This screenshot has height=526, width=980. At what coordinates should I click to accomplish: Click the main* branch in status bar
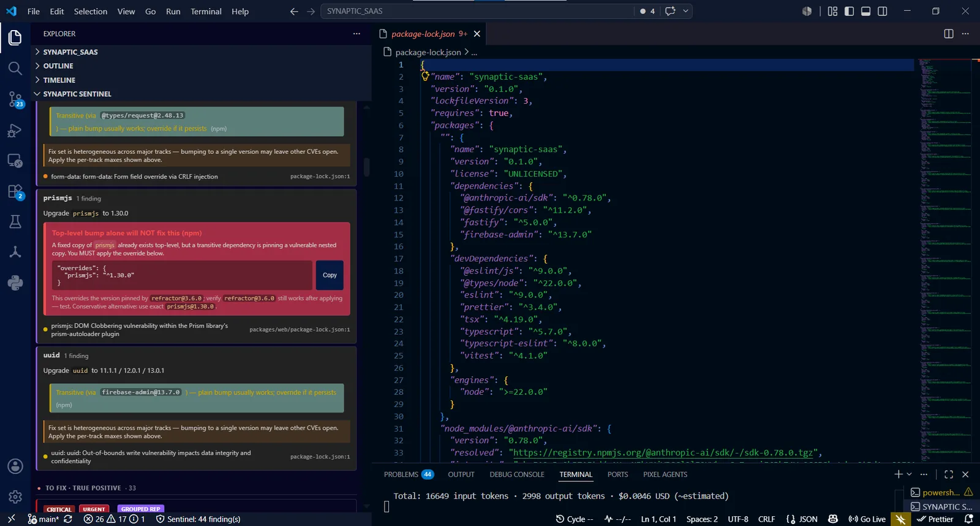click(x=43, y=519)
